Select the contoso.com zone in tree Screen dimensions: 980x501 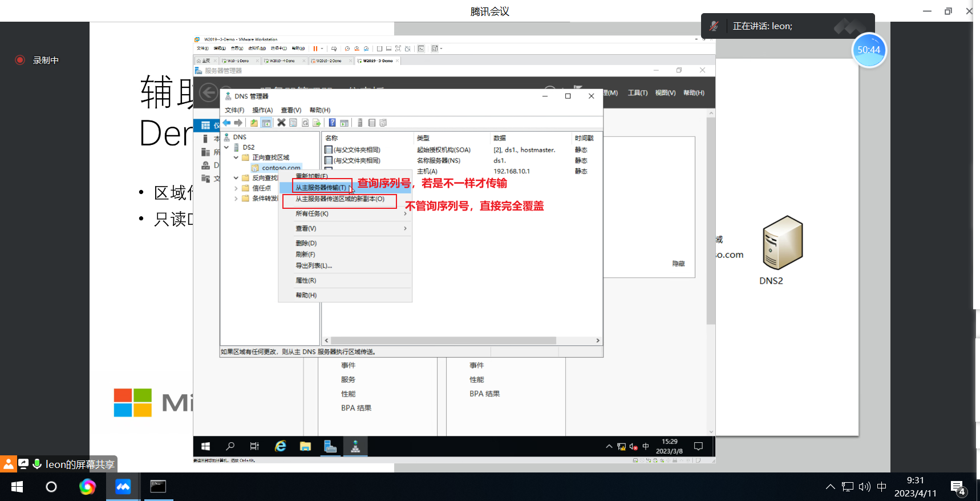(x=281, y=168)
